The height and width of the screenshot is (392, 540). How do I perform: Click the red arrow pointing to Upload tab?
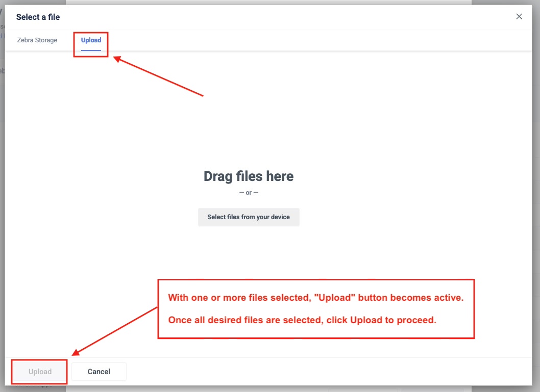click(x=158, y=76)
